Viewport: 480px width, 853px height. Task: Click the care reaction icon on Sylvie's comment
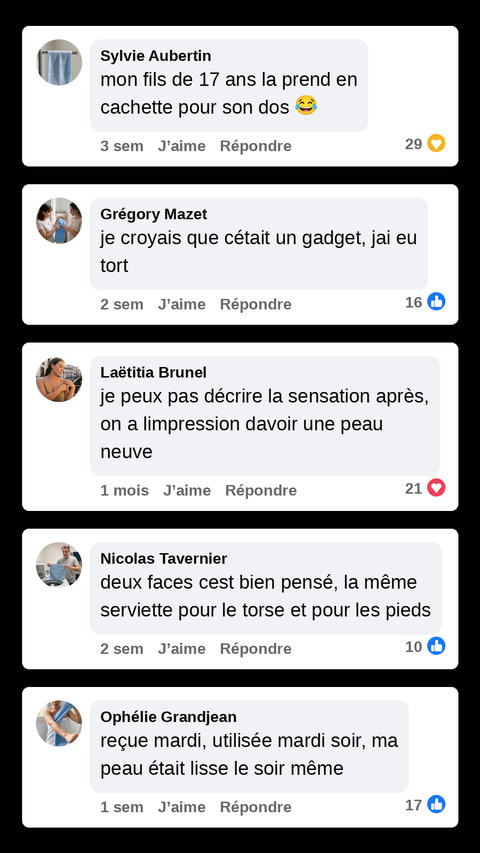436,144
